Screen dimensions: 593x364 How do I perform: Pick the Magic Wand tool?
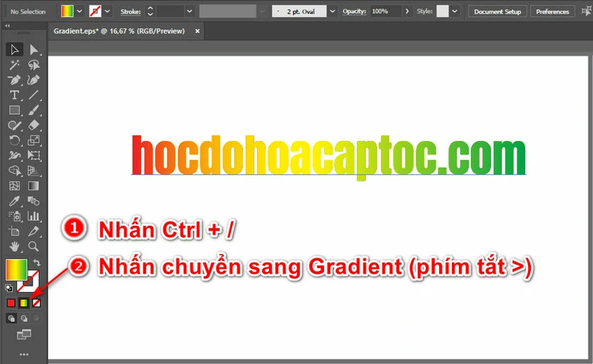(14, 65)
